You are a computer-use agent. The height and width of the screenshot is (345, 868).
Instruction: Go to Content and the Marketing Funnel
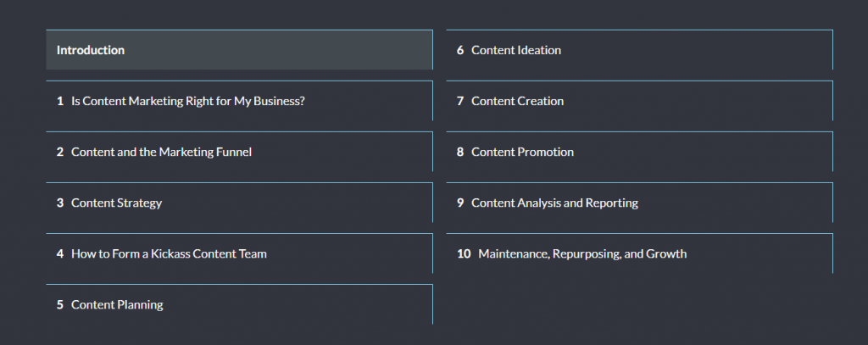click(x=239, y=152)
